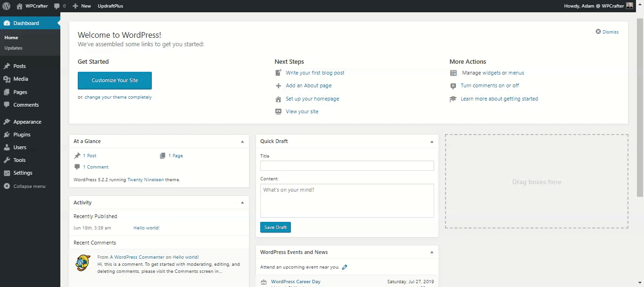Click the plus New icon in the admin bar

[75, 6]
